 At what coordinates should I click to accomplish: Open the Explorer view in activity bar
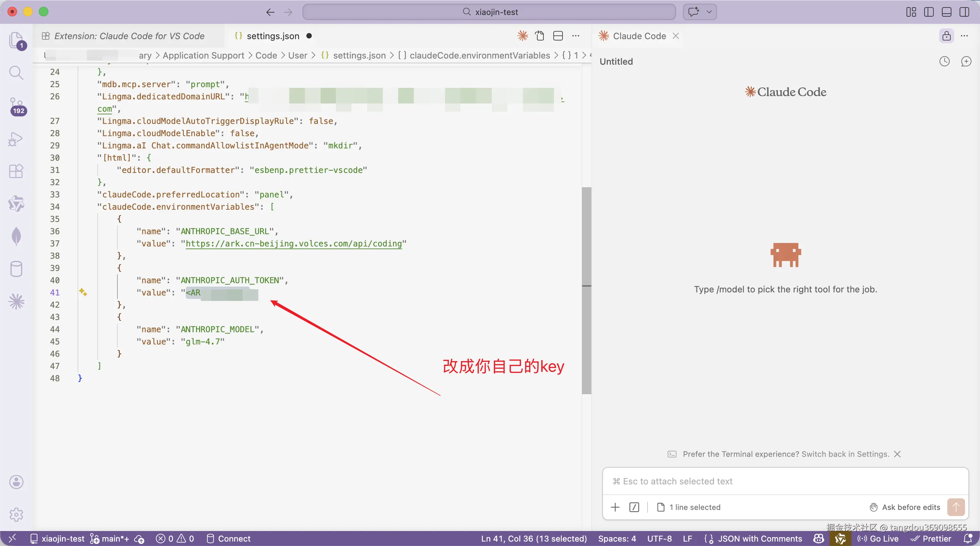[16, 40]
